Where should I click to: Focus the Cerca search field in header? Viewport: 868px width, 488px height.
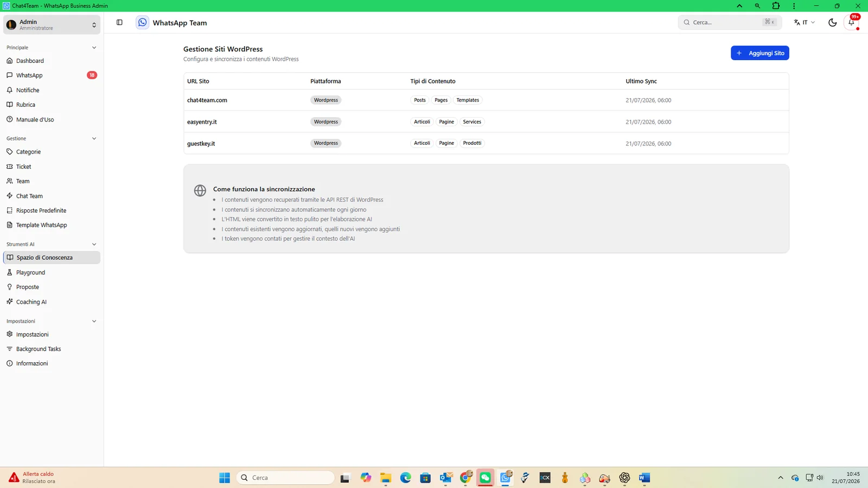coord(730,22)
